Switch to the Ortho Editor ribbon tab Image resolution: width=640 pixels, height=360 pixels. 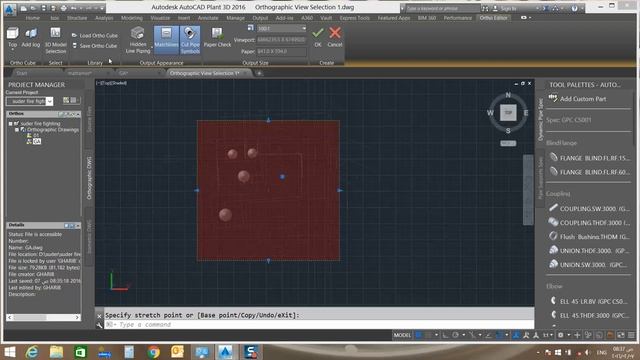(493, 18)
